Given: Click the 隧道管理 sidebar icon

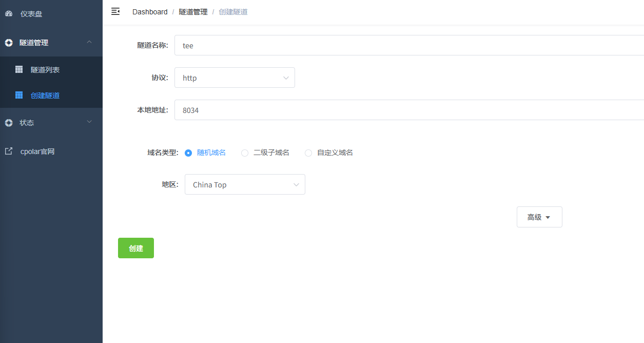Looking at the screenshot, I should (9, 43).
